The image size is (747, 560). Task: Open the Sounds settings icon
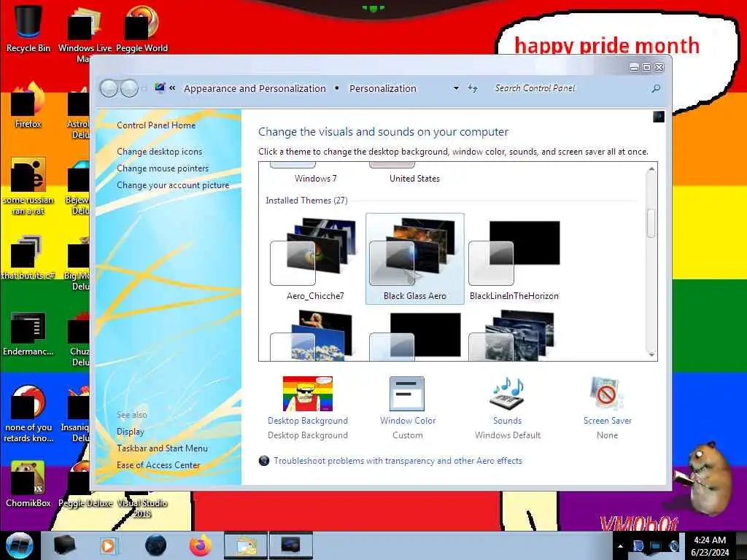tap(507, 394)
